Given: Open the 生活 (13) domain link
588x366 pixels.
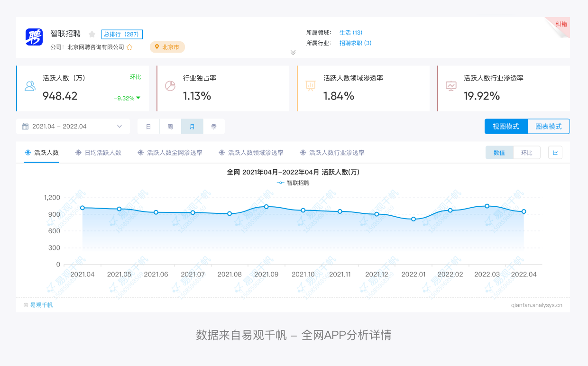Looking at the screenshot, I should pyautogui.click(x=351, y=33).
